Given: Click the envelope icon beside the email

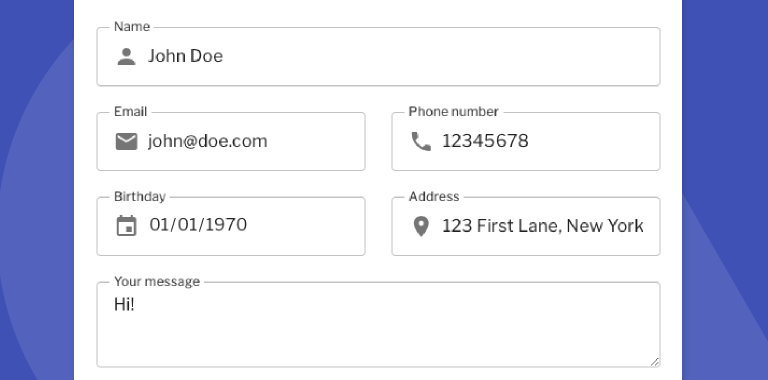Looking at the screenshot, I should click(x=126, y=142).
